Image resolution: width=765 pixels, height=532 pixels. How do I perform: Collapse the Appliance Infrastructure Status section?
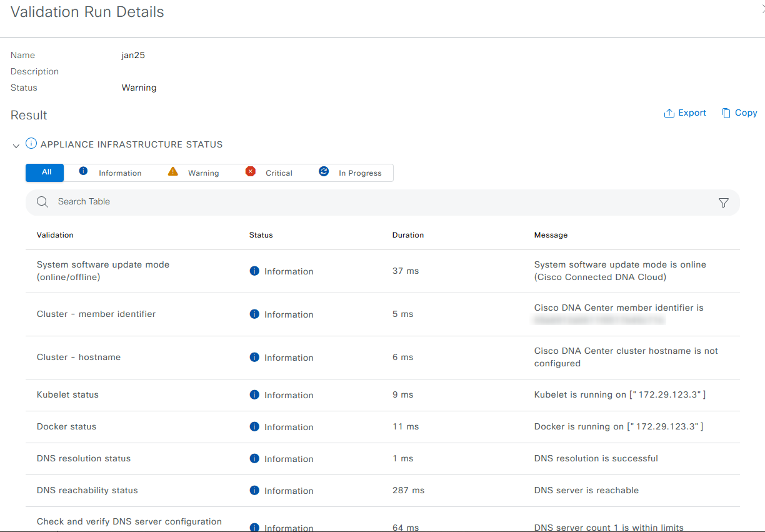[16, 146]
